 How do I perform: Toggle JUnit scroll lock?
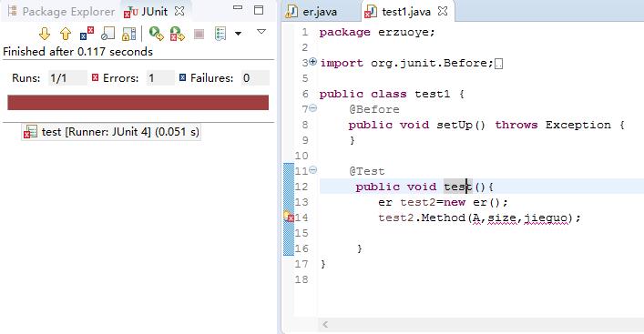[128, 34]
